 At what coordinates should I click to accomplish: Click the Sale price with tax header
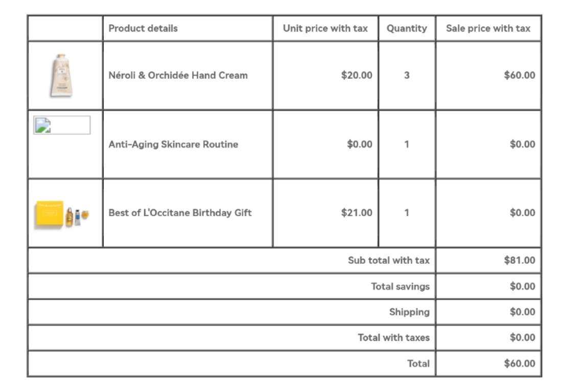pyautogui.click(x=488, y=29)
